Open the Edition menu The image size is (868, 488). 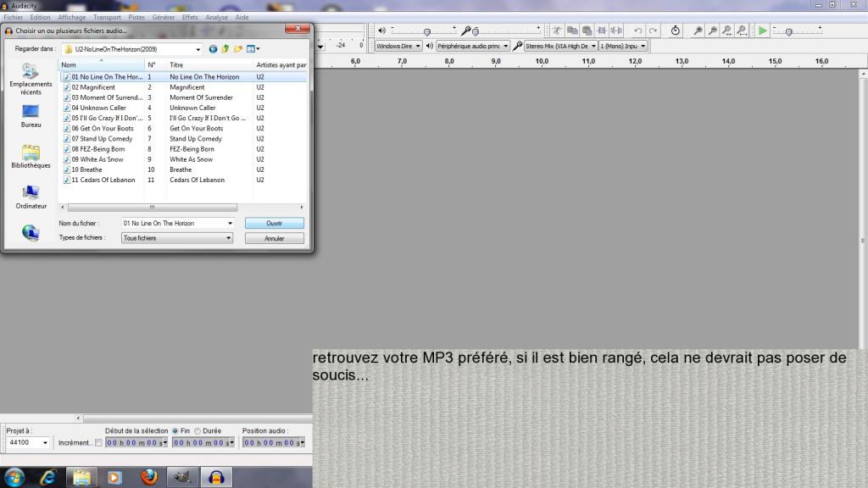point(40,17)
